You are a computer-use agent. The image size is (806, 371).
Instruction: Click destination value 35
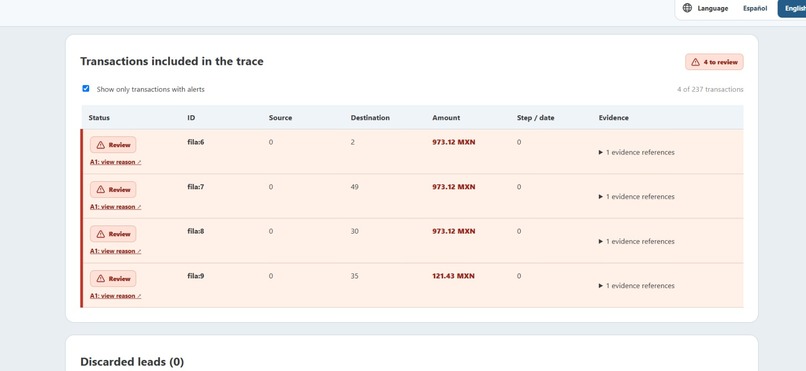(355, 276)
